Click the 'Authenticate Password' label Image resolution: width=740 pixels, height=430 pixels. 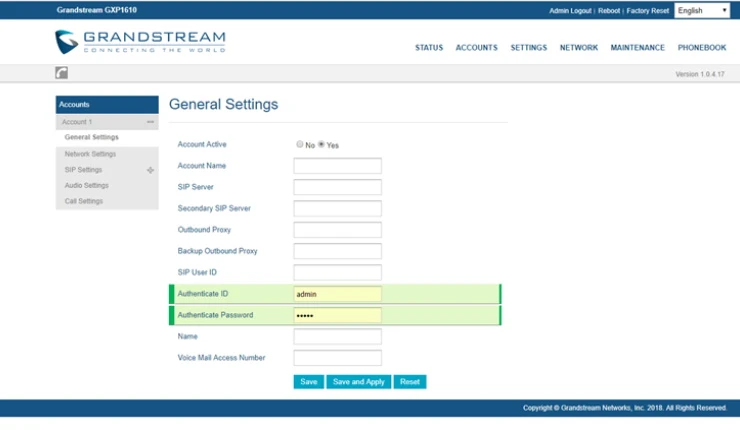215,315
